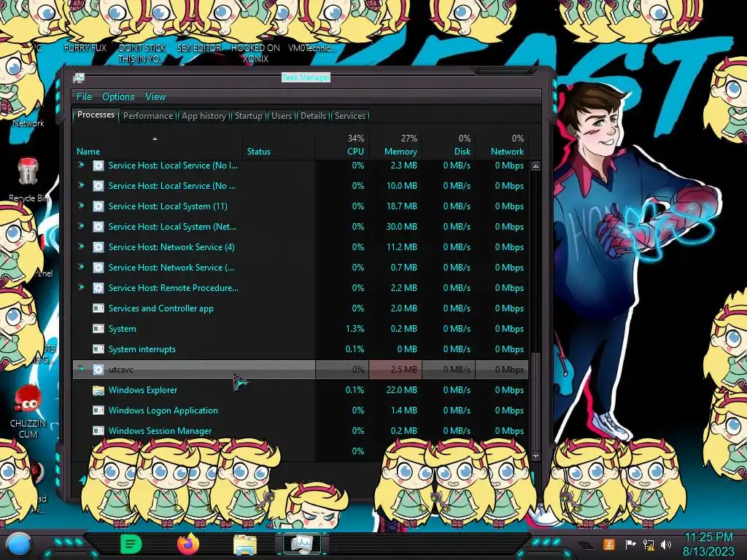Open File Explorer from the taskbar

pos(245,545)
